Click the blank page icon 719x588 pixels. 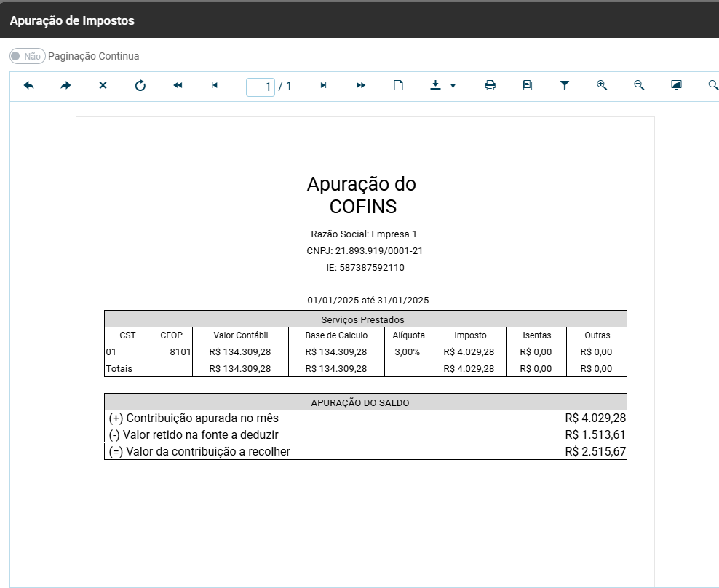pos(398,86)
